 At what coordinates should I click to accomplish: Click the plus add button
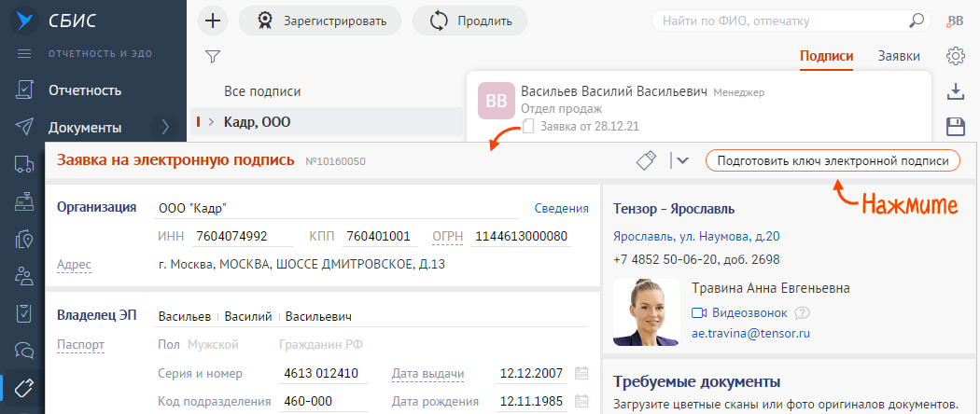click(x=213, y=21)
